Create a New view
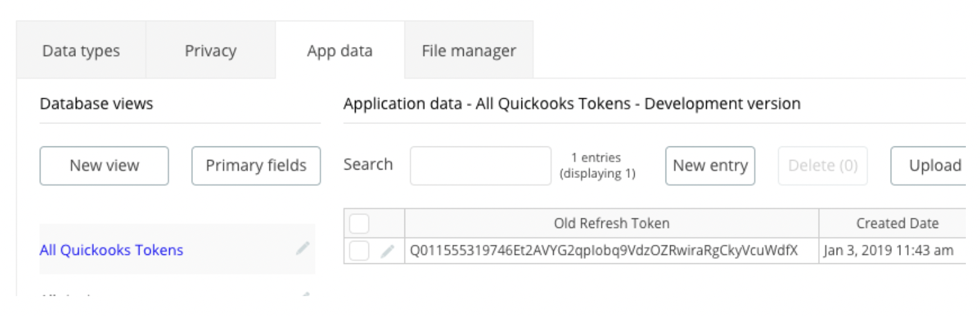Viewport: 980px width, 316px height. [104, 166]
